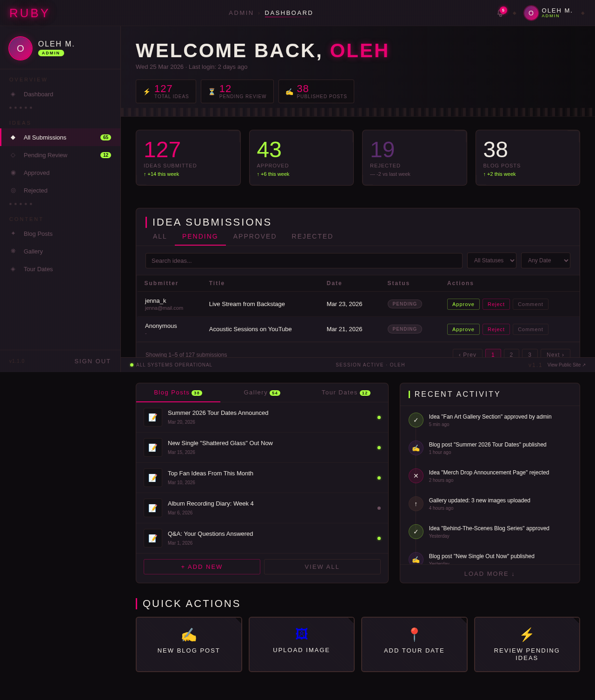
Task: Open notifications via the bell icon
Action: (500, 13)
